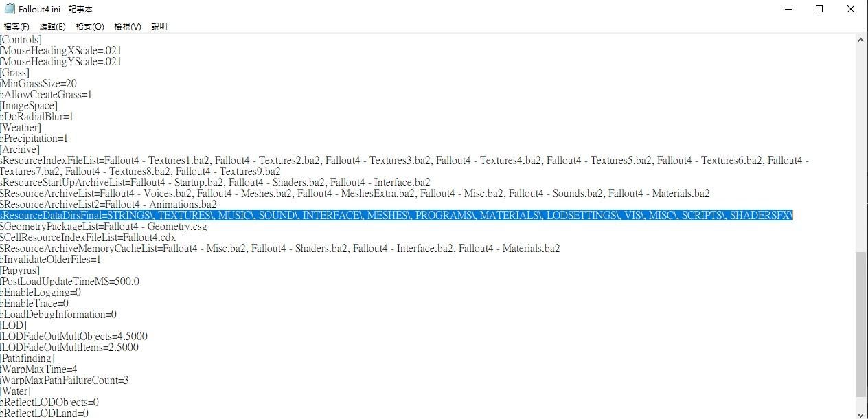This screenshot has width=868, height=419.
Task: Minimize the Notepad window
Action: click(787, 9)
